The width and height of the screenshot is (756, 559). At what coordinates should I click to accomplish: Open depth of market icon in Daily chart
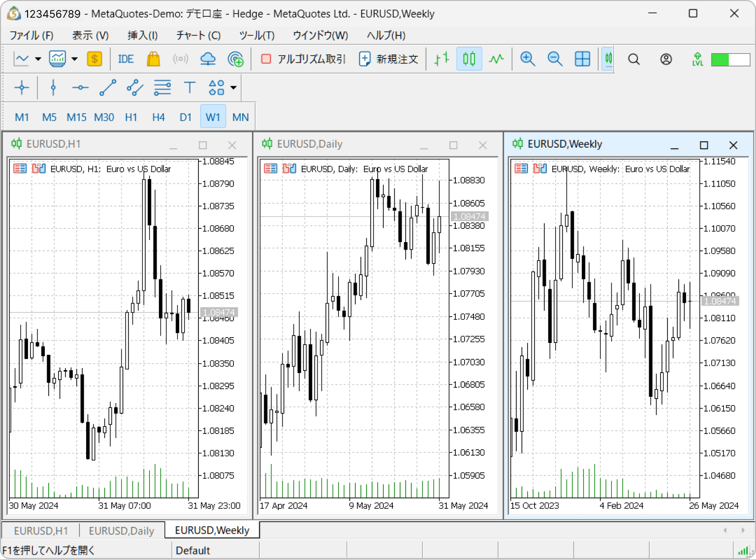point(270,169)
